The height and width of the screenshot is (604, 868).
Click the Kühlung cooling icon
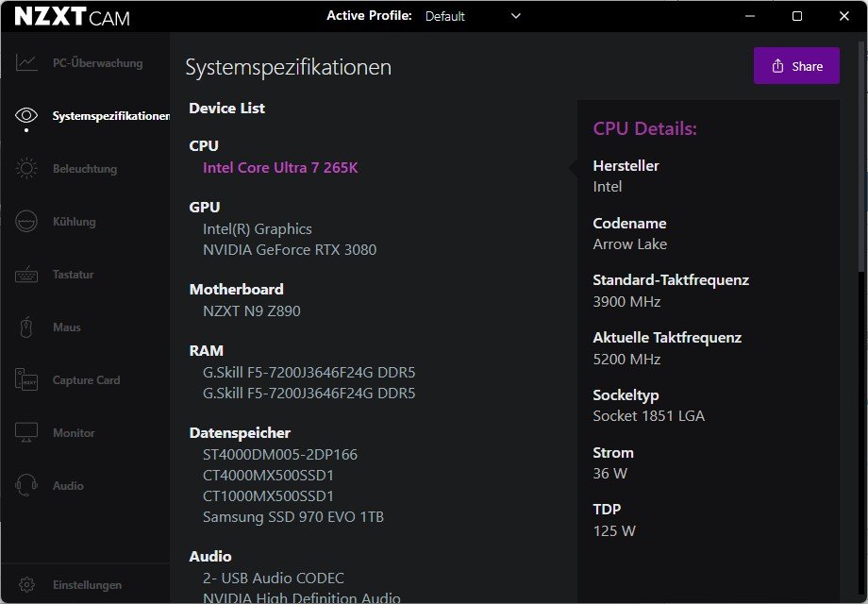point(26,222)
